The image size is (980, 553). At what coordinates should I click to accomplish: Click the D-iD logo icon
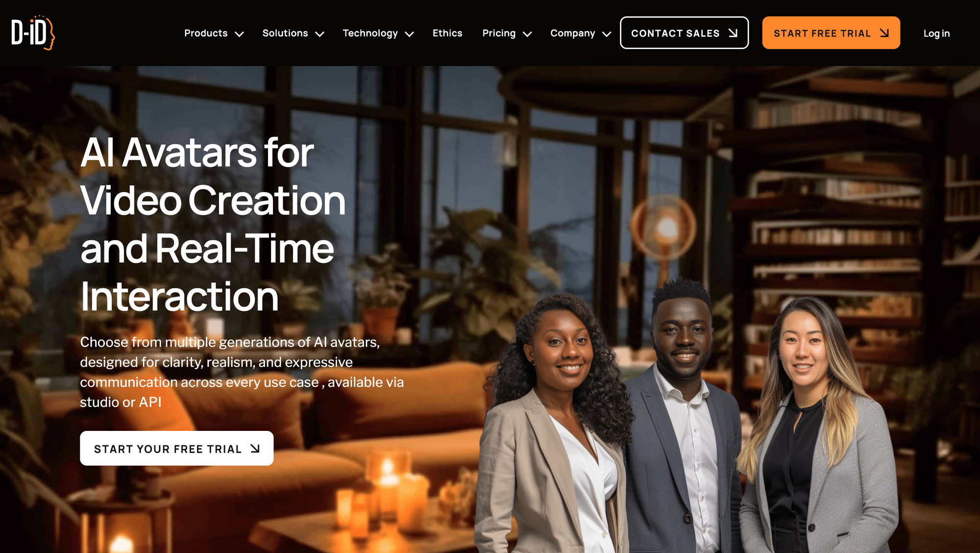click(x=33, y=33)
